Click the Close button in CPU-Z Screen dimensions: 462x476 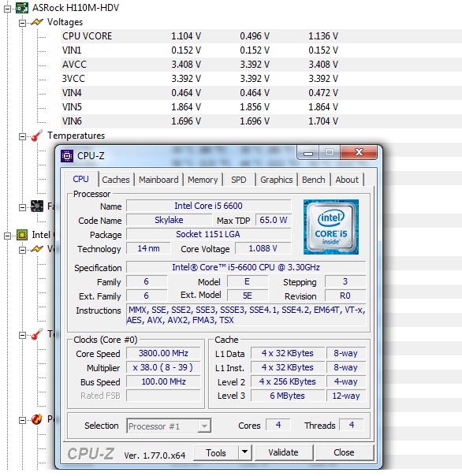coord(344,452)
